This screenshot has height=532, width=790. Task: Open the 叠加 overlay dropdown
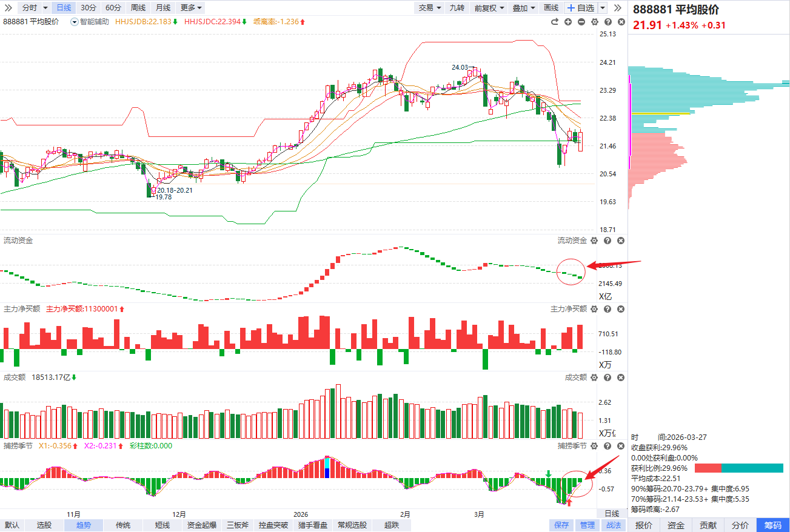coord(524,8)
